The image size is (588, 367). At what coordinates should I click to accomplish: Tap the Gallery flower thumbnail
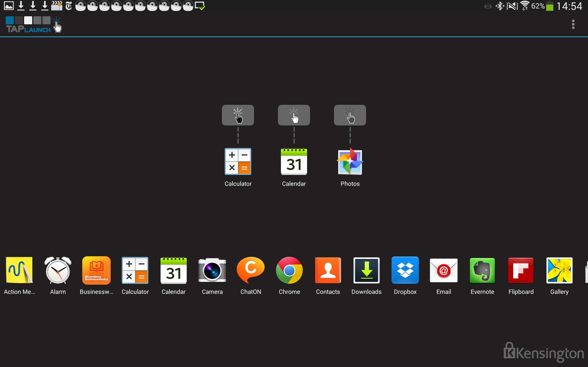coord(559,270)
